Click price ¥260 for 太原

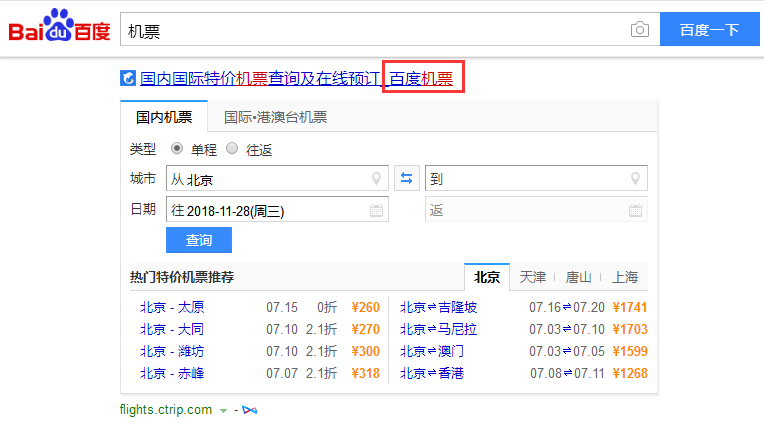click(x=365, y=307)
